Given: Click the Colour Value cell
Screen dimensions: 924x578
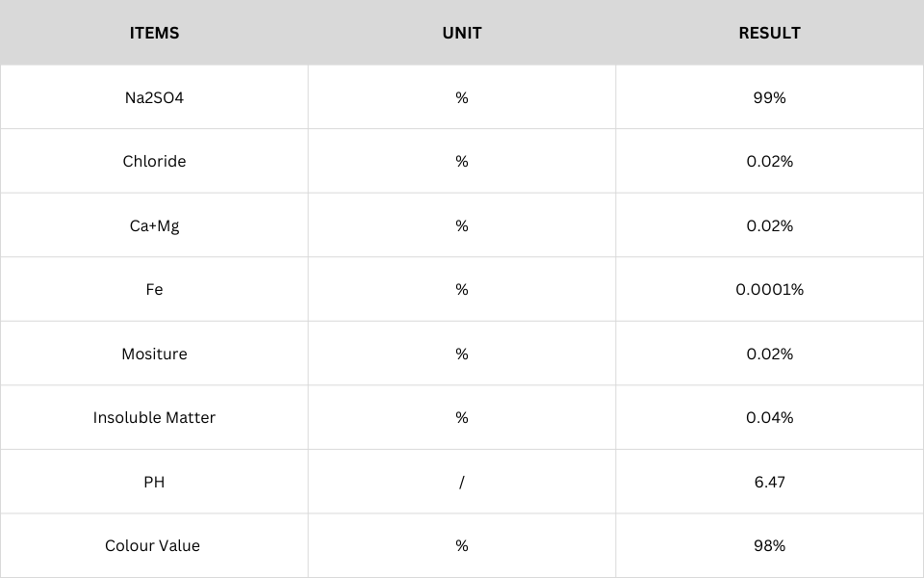Looking at the screenshot, I should click(x=154, y=545).
